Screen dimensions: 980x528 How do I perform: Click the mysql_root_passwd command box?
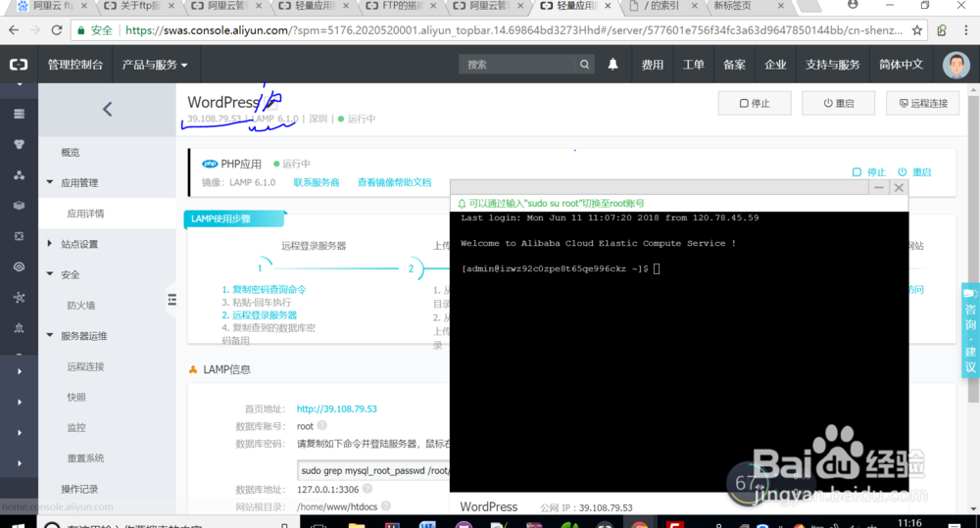[373, 470]
